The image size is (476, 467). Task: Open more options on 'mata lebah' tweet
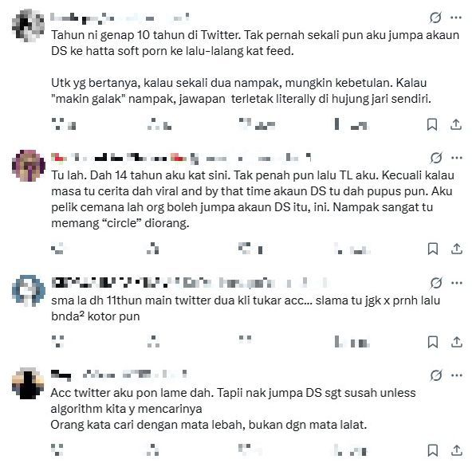(x=457, y=375)
